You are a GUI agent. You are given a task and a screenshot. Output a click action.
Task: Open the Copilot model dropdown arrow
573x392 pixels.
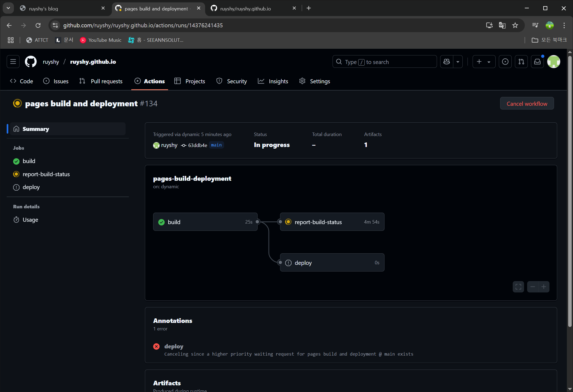pos(458,62)
